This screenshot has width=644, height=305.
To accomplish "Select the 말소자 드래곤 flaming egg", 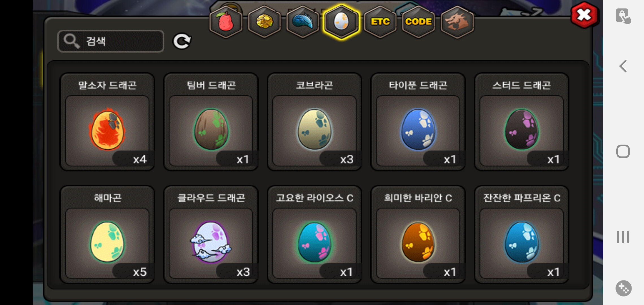I will coord(107,122).
